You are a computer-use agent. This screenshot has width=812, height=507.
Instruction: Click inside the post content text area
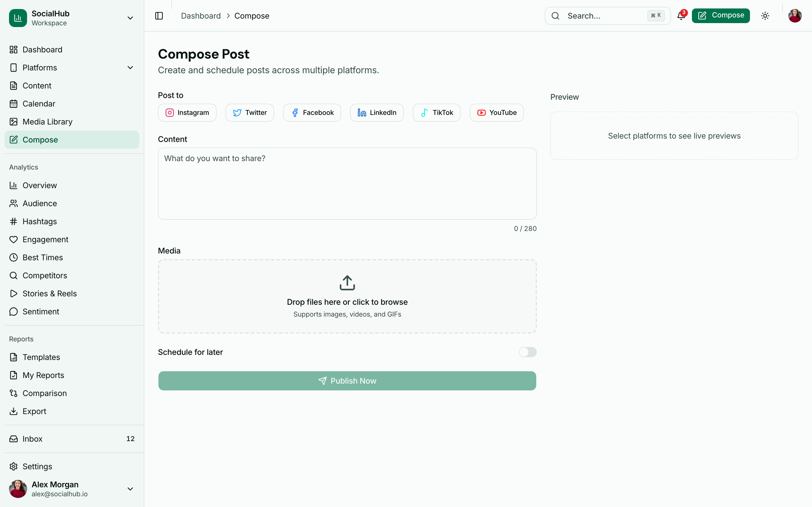click(x=347, y=184)
